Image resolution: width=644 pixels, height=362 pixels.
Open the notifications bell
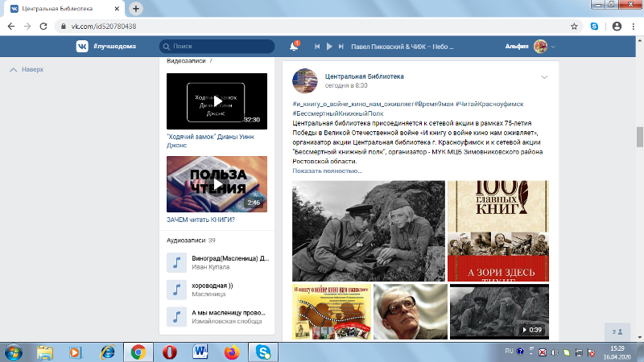pos(294,47)
